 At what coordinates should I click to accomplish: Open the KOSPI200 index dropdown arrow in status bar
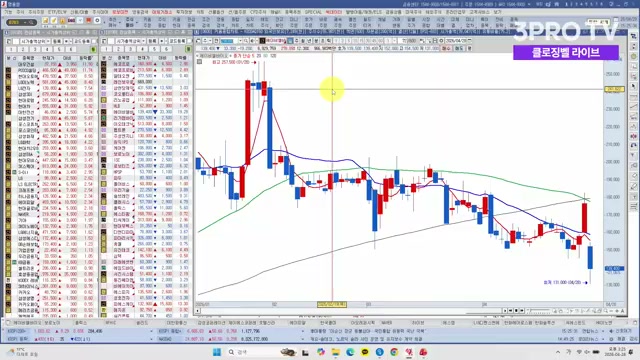[151, 331]
